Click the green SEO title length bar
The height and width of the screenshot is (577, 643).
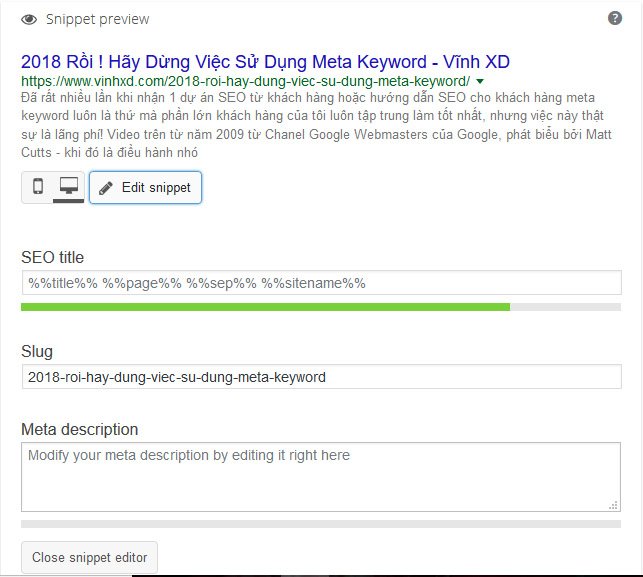265,307
